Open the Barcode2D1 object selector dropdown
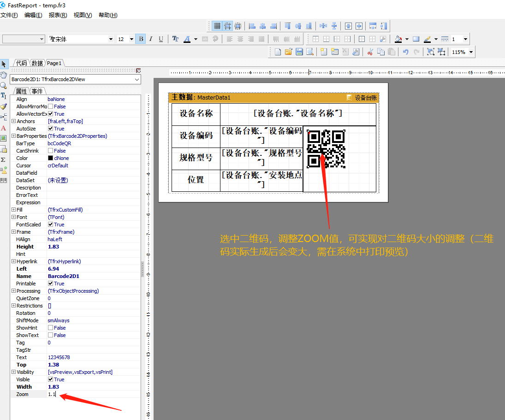The image size is (505, 420). pyautogui.click(x=137, y=79)
